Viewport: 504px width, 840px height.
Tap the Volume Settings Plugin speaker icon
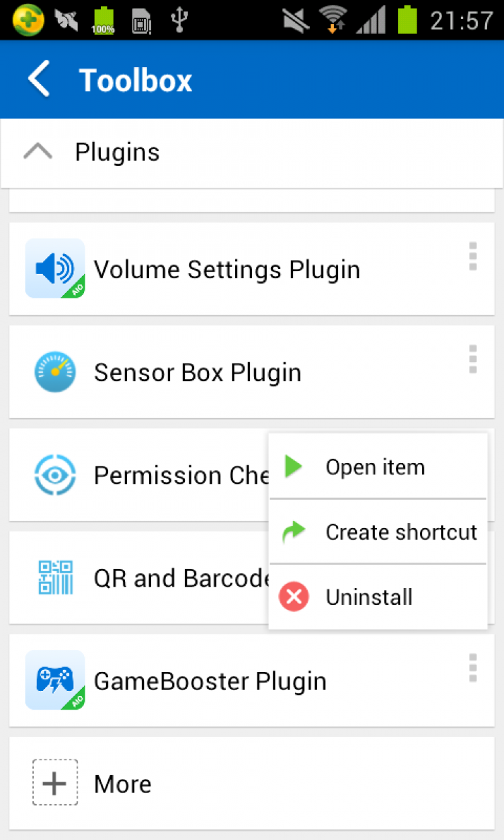tap(55, 269)
